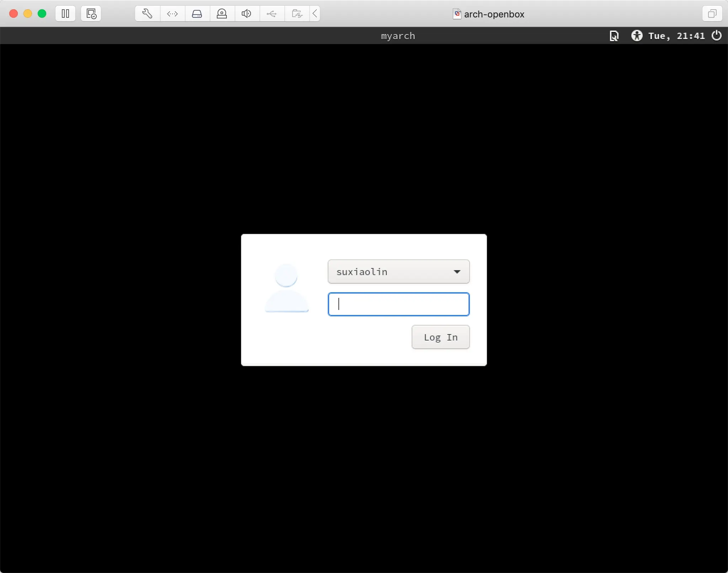This screenshot has height=573, width=728.
Task: Click the CD/DVD drive icon
Action: tap(222, 14)
